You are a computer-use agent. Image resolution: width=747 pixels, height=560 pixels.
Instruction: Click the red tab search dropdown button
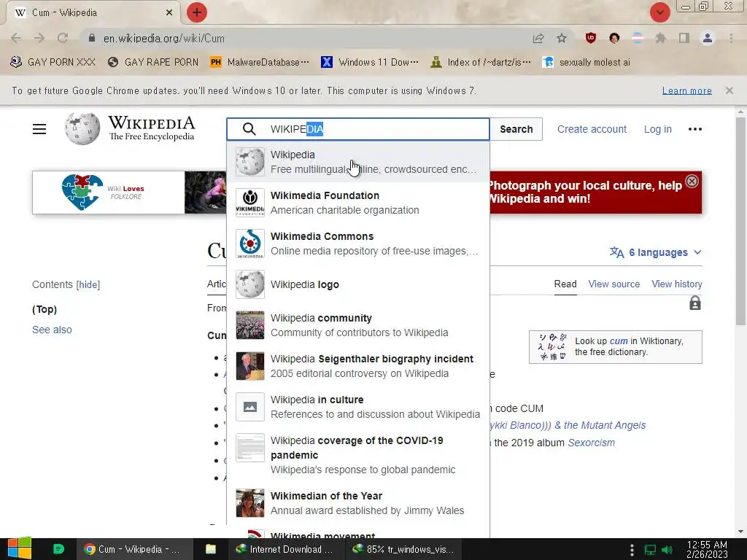coord(659,12)
